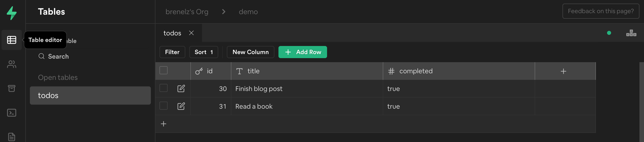Open the Filter options dropdown
The width and height of the screenshot is (644, 142).
click(x=172, y=52)
